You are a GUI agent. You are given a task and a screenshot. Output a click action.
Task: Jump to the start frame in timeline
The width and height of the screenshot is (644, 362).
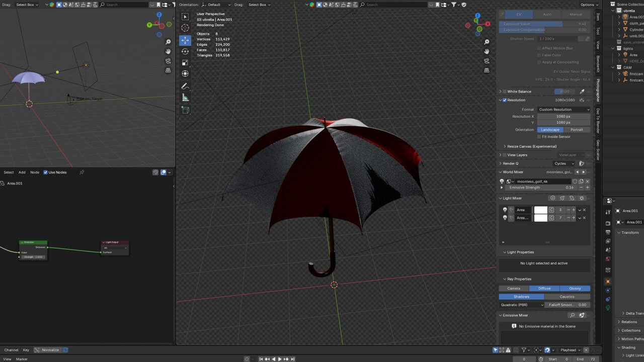(x=261, y=359)
